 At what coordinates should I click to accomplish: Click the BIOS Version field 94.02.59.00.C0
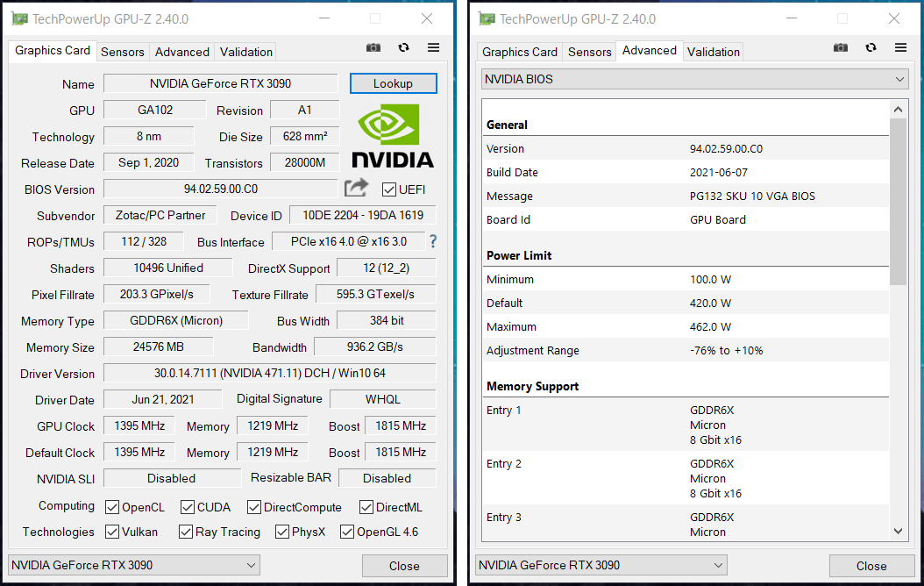pyautogui.click(x=220, y=189)
